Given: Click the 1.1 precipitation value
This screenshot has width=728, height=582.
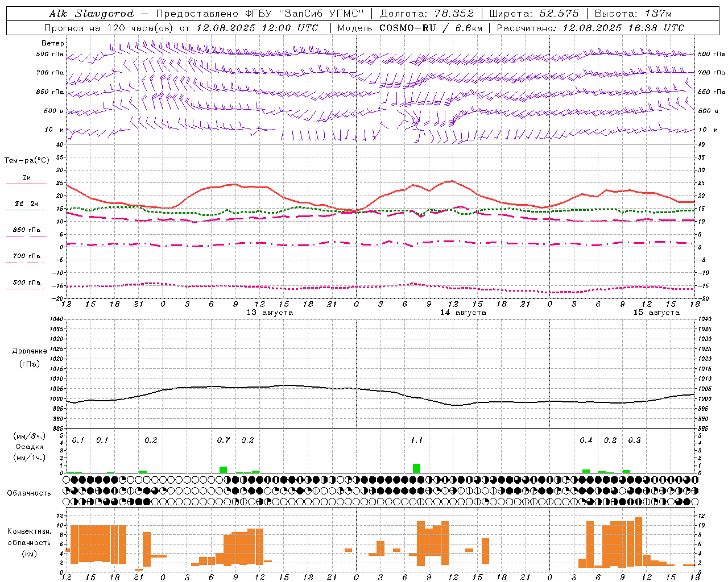Looking at the screenshot, I should [417, 440].
